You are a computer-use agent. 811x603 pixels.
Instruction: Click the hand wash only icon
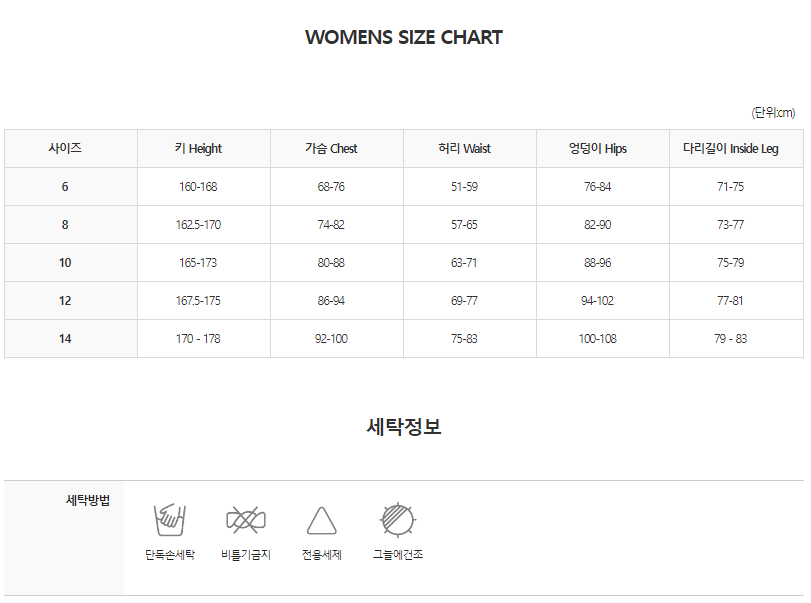coord(169,520)
